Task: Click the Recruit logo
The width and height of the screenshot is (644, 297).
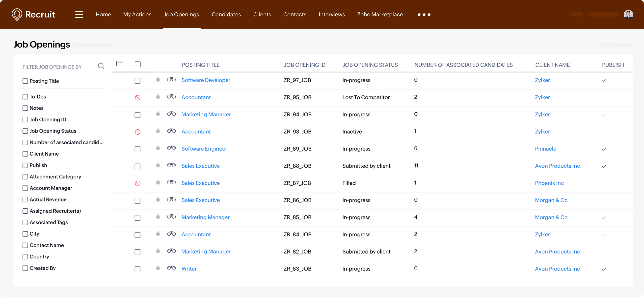Action: (33, 15)
